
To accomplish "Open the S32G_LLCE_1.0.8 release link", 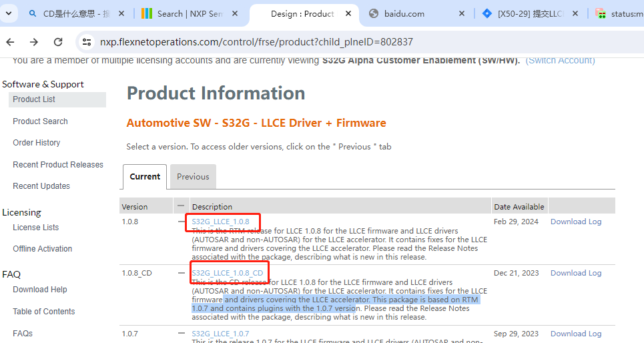I will pos(220,222).
